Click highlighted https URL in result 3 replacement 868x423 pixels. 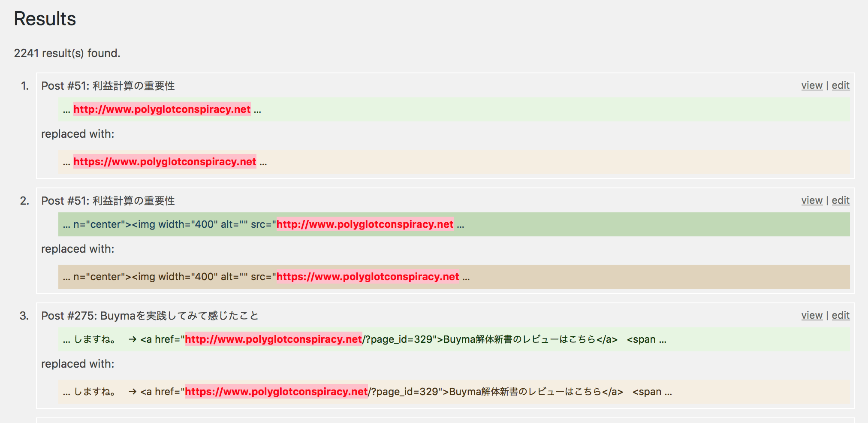(x=276, y=392)
